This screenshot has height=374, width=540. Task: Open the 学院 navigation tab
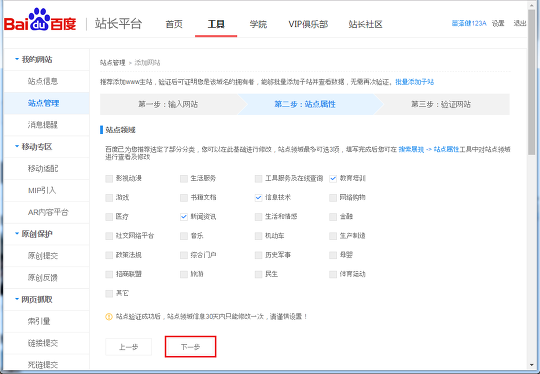pyautogui.click(x=258, y=24)
